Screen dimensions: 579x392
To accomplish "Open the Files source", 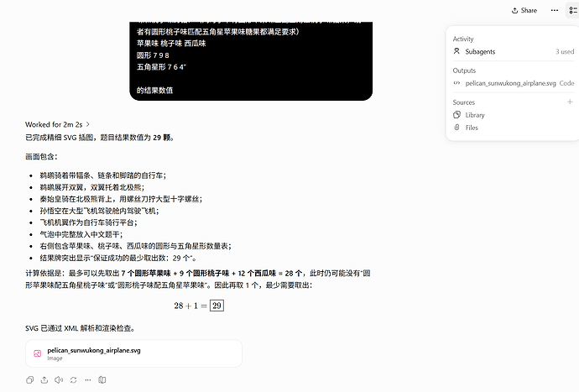I will point(472,128).
